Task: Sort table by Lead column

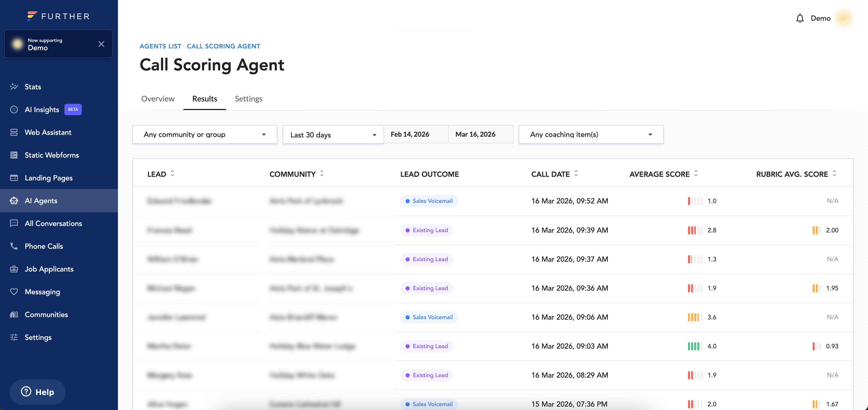Action: (x=173, y=174)
